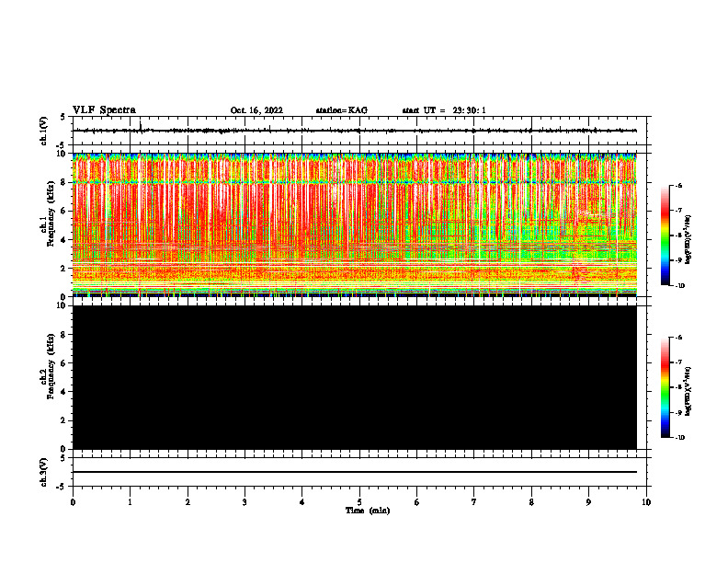Click the ch.1 voltage waveform trace
Viewport: 728px width, 563px height.
354,131
